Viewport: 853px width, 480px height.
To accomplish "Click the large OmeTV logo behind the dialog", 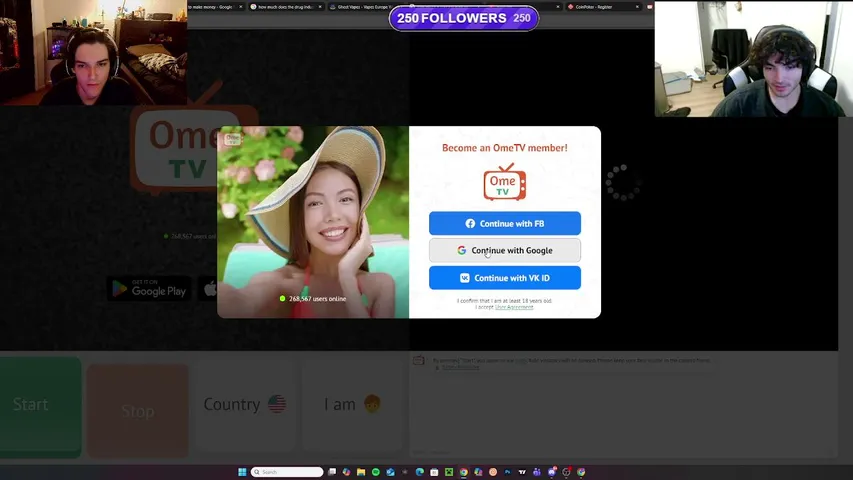I will [174, 139].
